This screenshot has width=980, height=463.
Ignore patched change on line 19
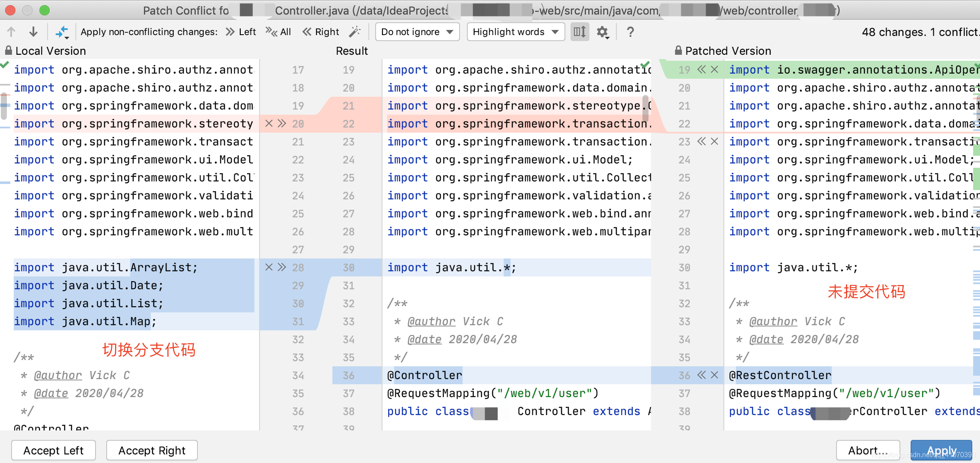714,70
